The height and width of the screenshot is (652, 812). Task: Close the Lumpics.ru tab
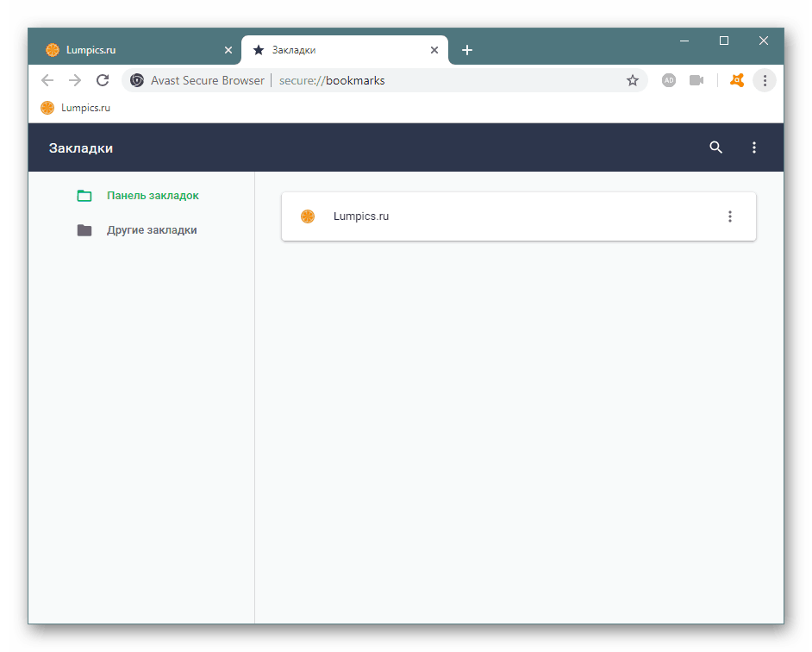point(228,50)
